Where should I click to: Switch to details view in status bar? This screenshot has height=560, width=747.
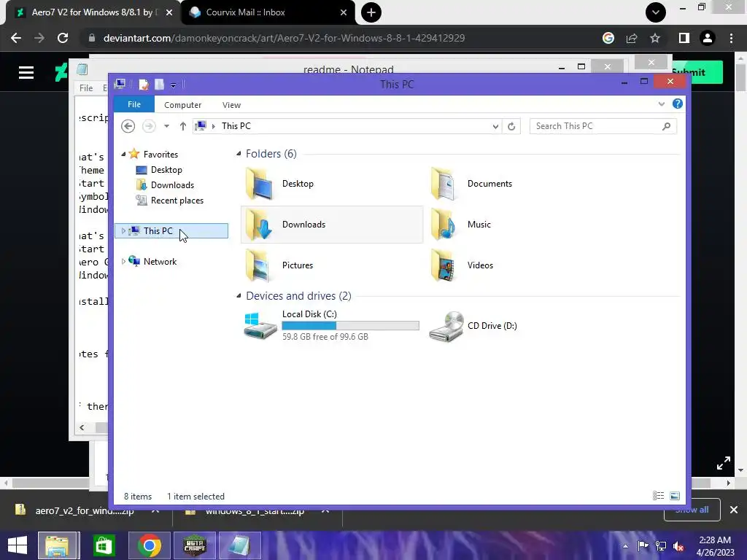click(x=659, y=496)
